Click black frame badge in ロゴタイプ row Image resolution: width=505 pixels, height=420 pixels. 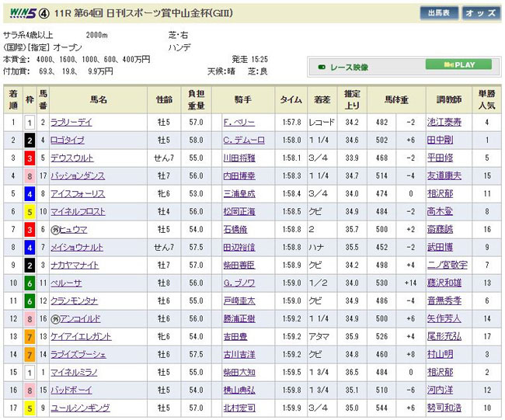[x=29, y=141]
